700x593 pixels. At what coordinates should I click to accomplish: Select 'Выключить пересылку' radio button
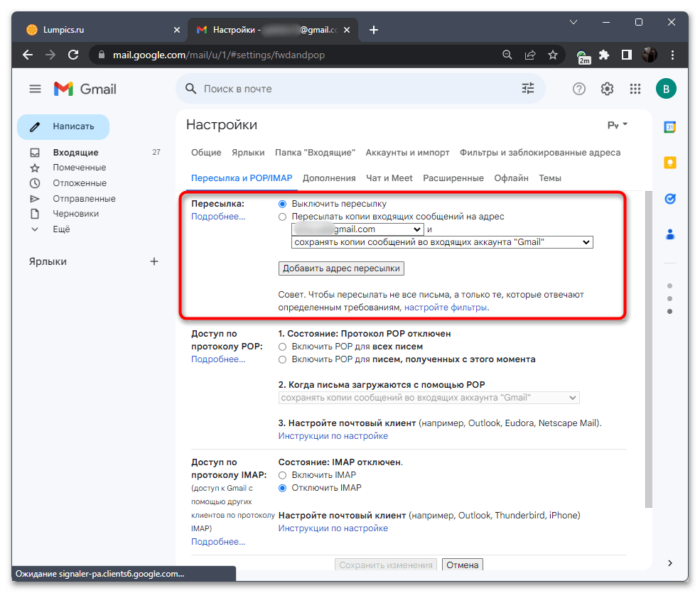point(283,204)
